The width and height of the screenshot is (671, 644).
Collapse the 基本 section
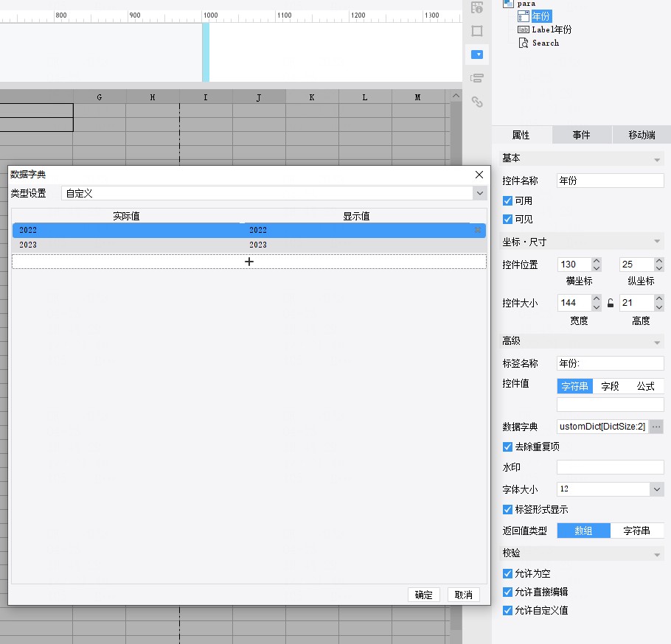[x=657, y=160]
